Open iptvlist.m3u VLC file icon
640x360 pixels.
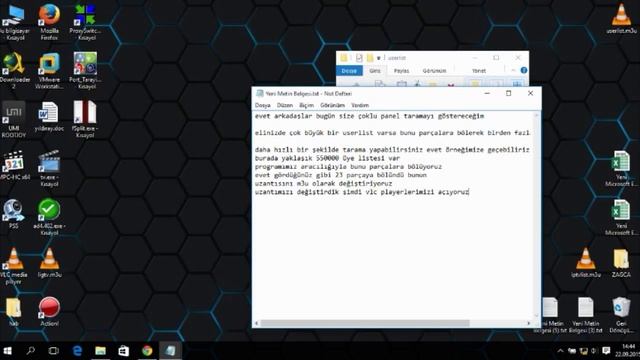point(586,262)
